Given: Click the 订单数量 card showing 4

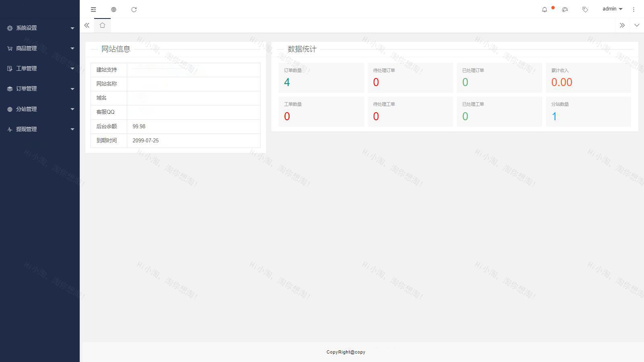Looking at the screenshot, I should click(x=321, y=78).
